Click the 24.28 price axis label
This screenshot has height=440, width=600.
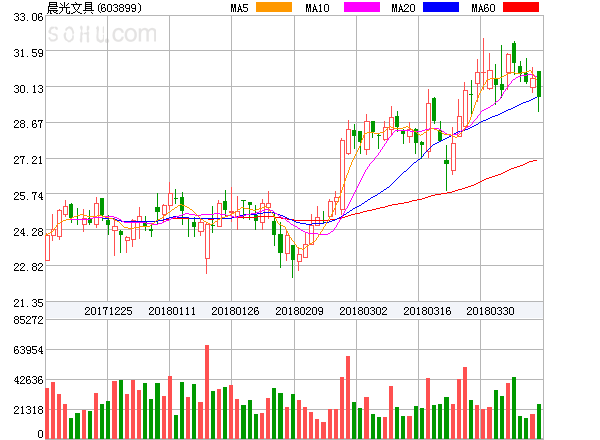click(x=28, y=232)
